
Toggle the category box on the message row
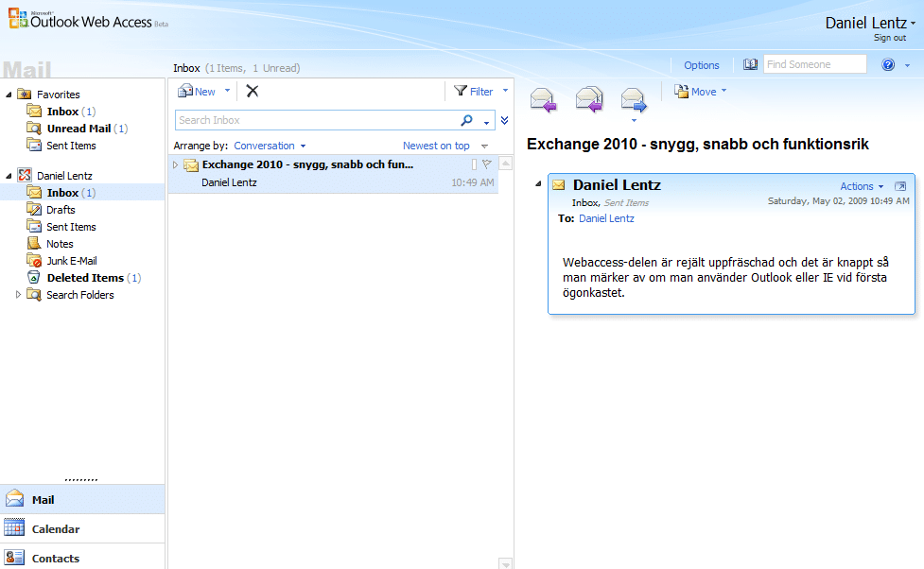475,164
